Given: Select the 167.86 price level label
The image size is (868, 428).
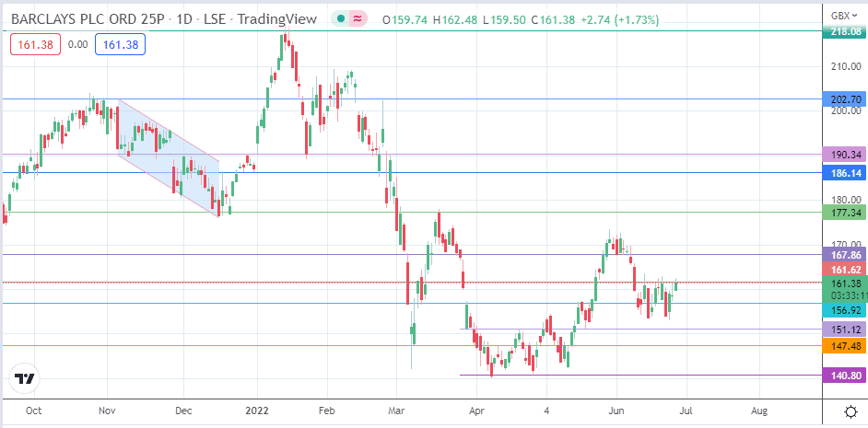Looking at the screenshot, I should (x=845, y=255).
